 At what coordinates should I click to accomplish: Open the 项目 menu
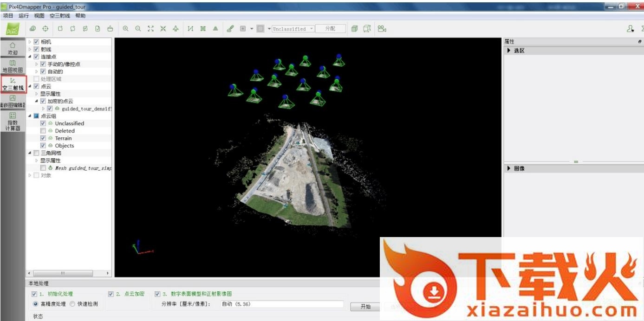[8, 16]
